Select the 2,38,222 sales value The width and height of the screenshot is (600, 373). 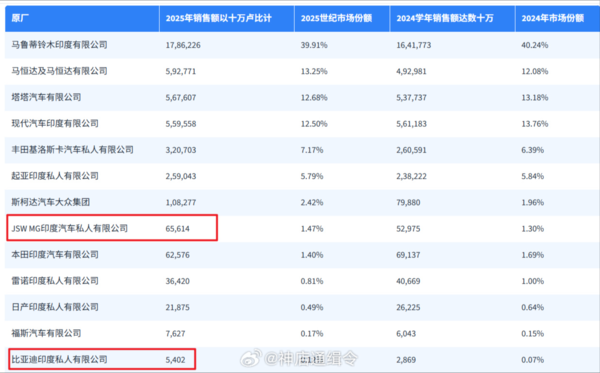pos(411,176)
